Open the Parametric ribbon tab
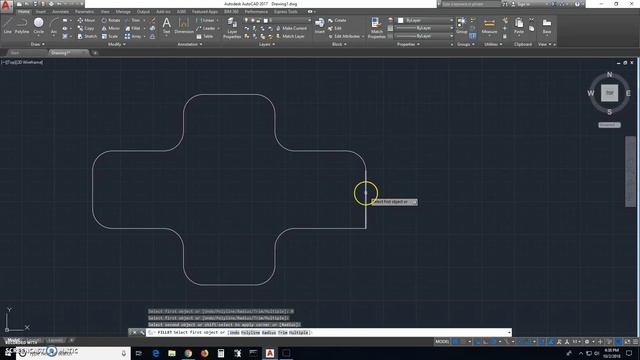640x360 pixels. click(x=84, y=11)
